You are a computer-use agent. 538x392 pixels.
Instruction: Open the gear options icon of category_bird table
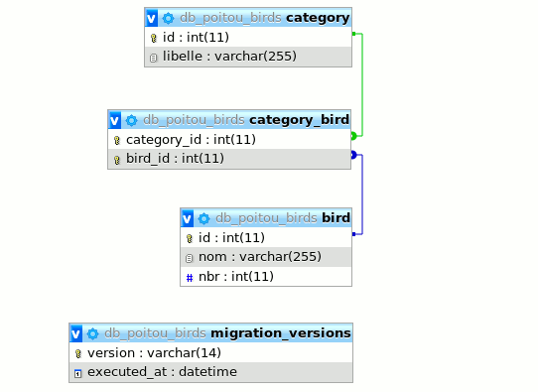[131, 120]
